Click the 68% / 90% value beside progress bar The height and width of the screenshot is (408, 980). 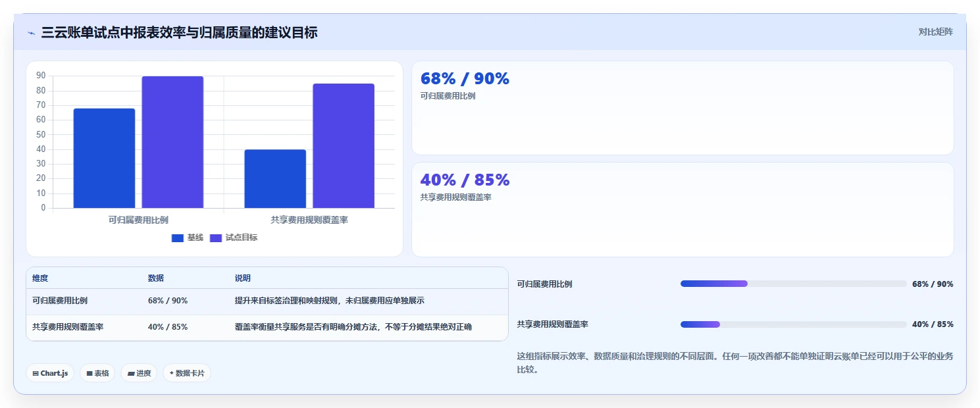point(933,284)
